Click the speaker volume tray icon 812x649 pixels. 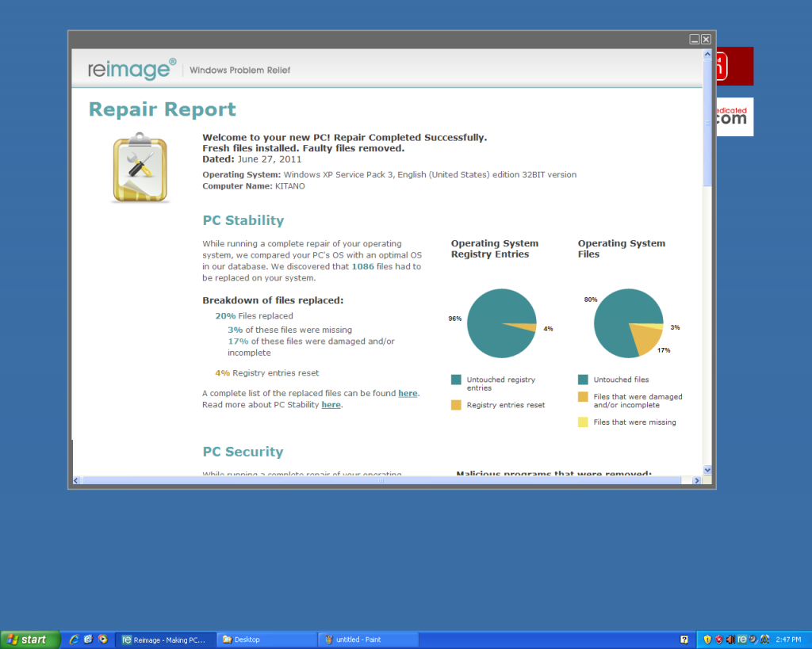pyautogui.click(x=730, y=639)
